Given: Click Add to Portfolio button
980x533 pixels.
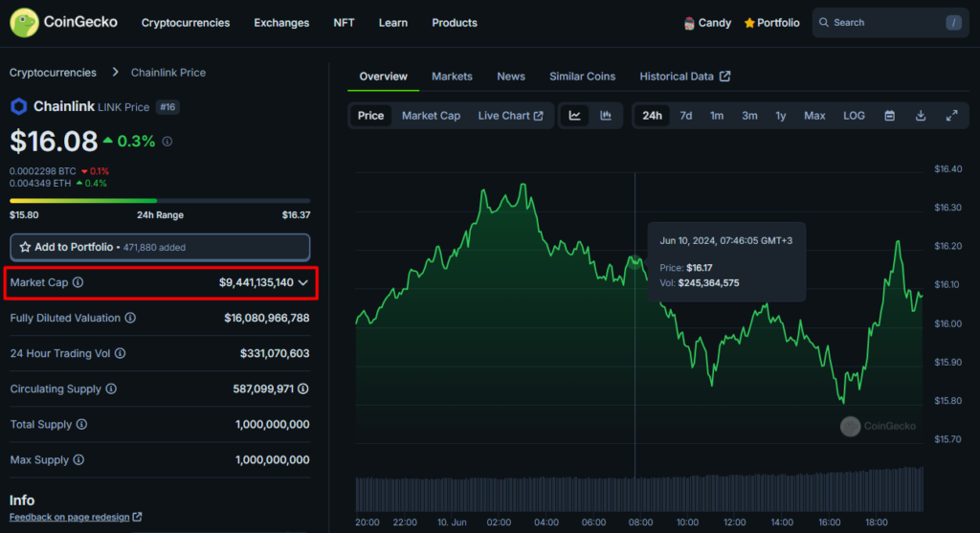Looking at the screenshot, I should (x=160, y=247).
